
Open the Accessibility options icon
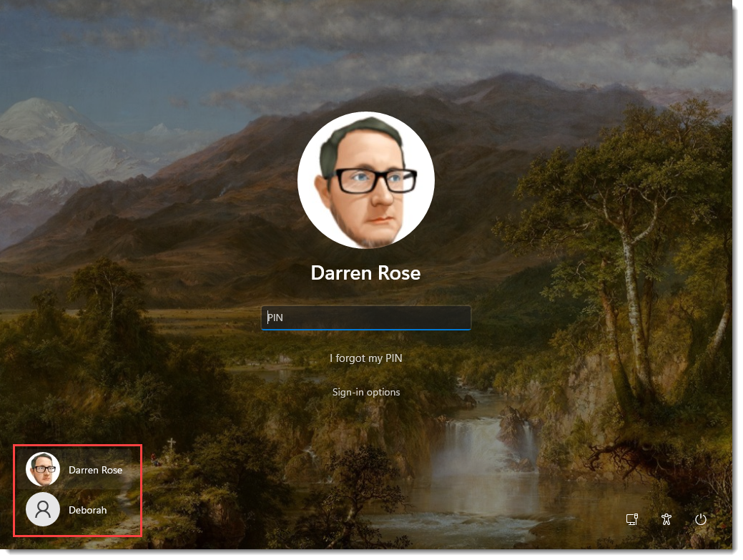coord(666,520)
